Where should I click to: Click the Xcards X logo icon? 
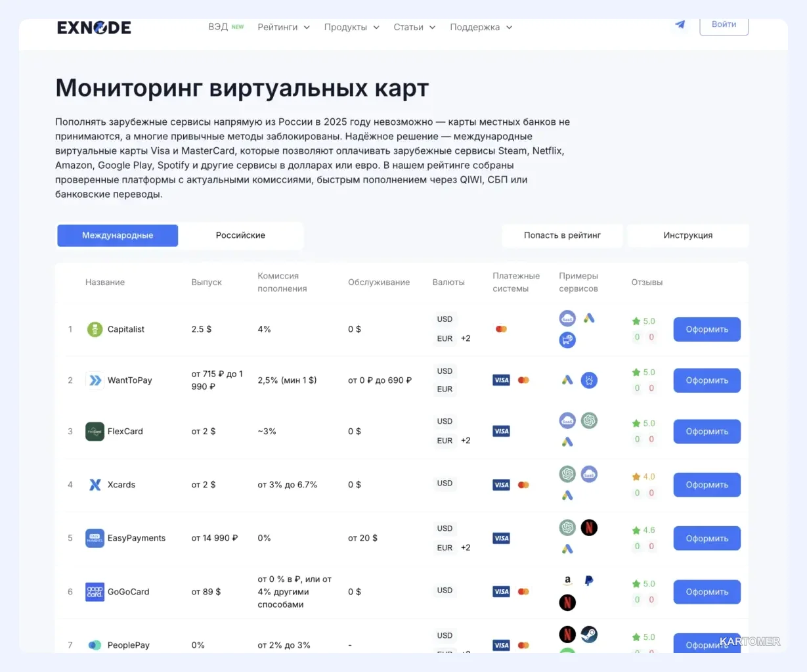coord(95,485)
